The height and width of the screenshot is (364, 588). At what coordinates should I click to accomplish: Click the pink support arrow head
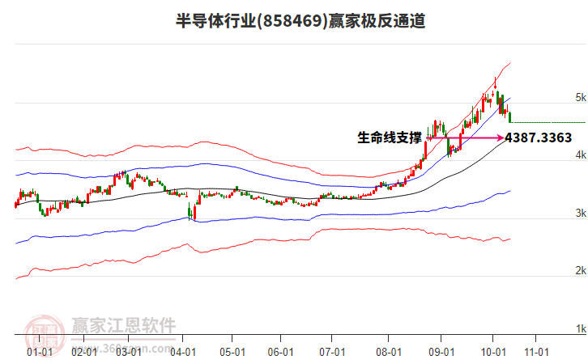coord(501,138)
